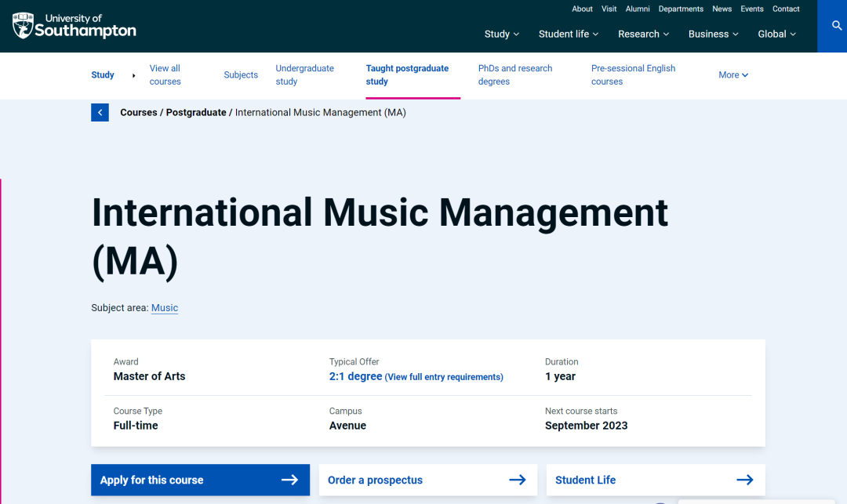Click the Master of Arts award value
Viewport: 847px width, 504px height.
149,376
